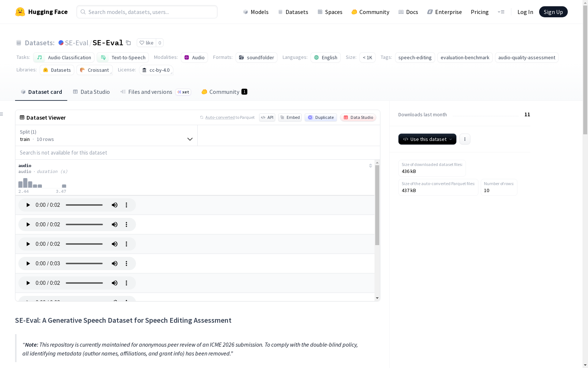The image size is (588, 368).
Task: Focus the search models, datasets, users field
Action: 147,12
